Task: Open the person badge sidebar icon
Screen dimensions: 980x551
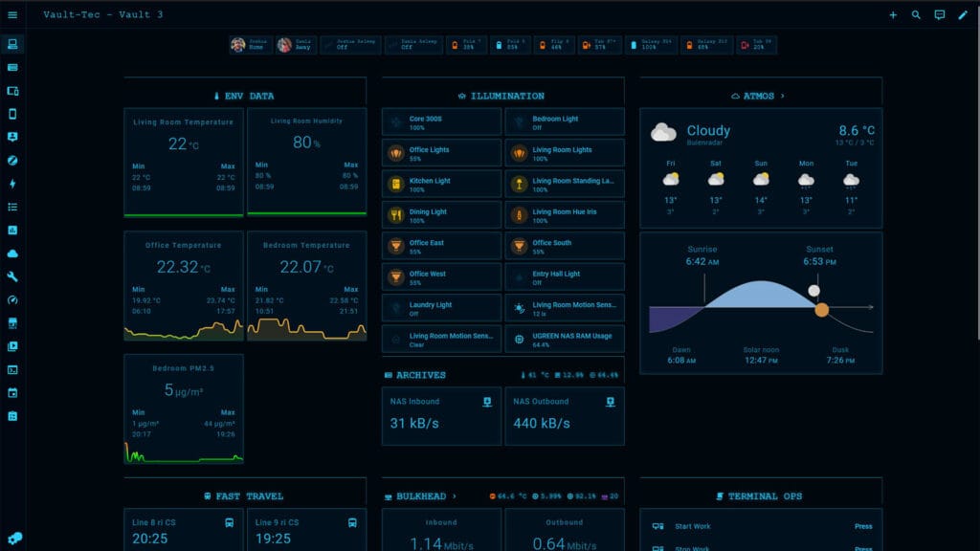Action: click(x=12, y=137)
